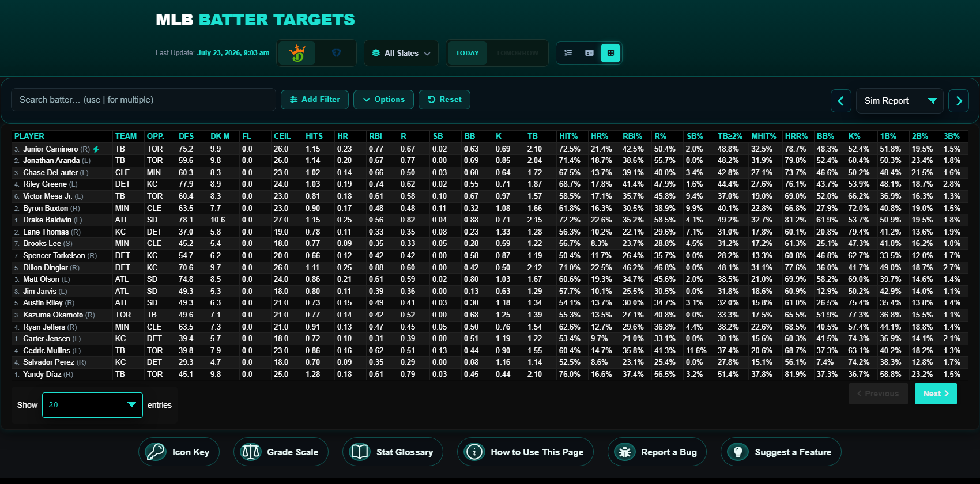Switch to list view icon
This screenshot has height=484, width=980.
click(x=568, y=53)
